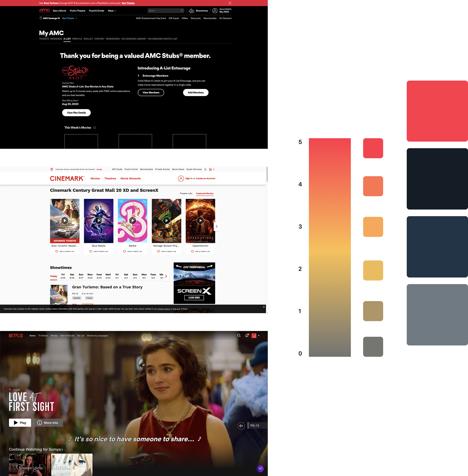This screenshot has width=468, height=476.
Task: Click Cinemark search magnifier icon
Action: (x=205, y=170)
